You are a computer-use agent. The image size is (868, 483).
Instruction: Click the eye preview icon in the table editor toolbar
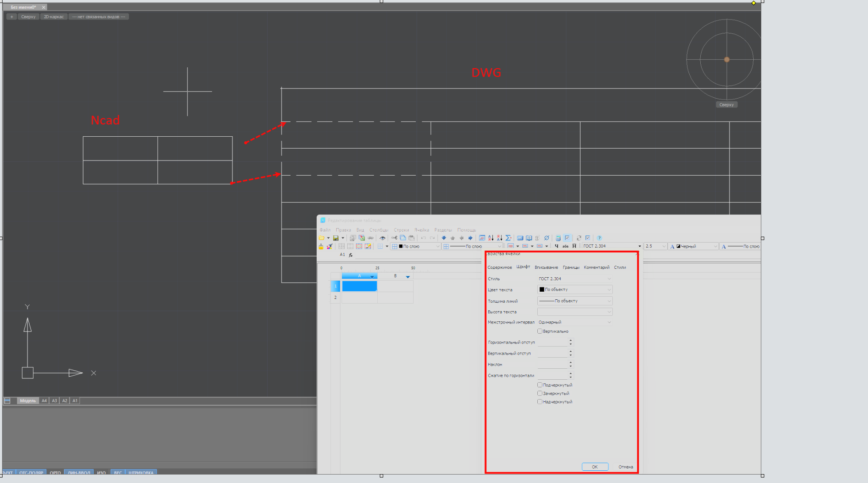coord(382,238)
